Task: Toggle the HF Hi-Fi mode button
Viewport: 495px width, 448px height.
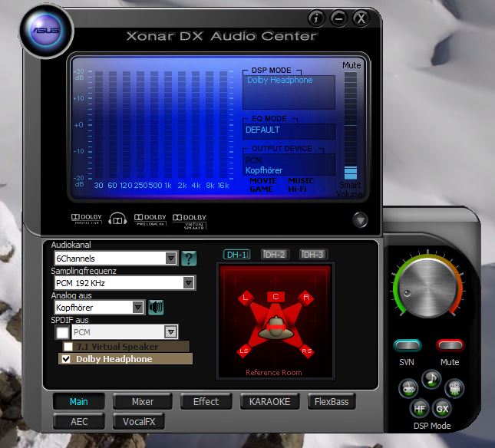Action: tap(419, 409)
